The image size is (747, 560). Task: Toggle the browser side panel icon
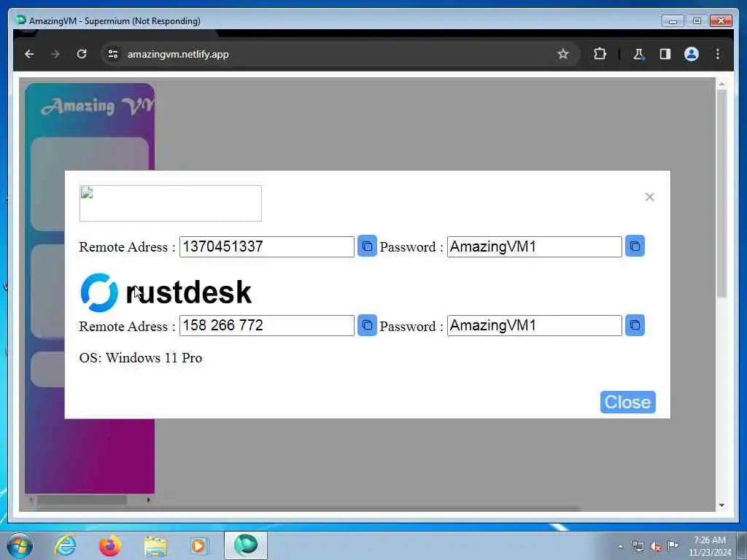coord(665,54)
